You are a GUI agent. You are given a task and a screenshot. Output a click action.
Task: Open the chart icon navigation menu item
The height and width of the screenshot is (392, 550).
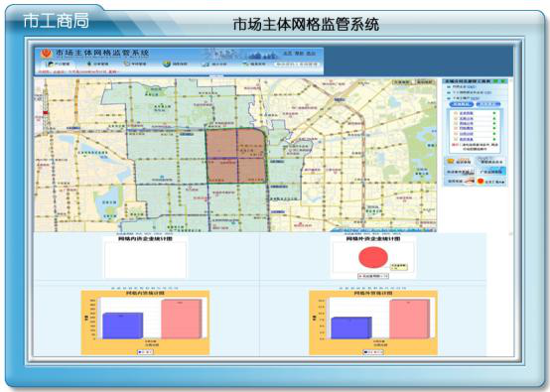pos(214,65)
